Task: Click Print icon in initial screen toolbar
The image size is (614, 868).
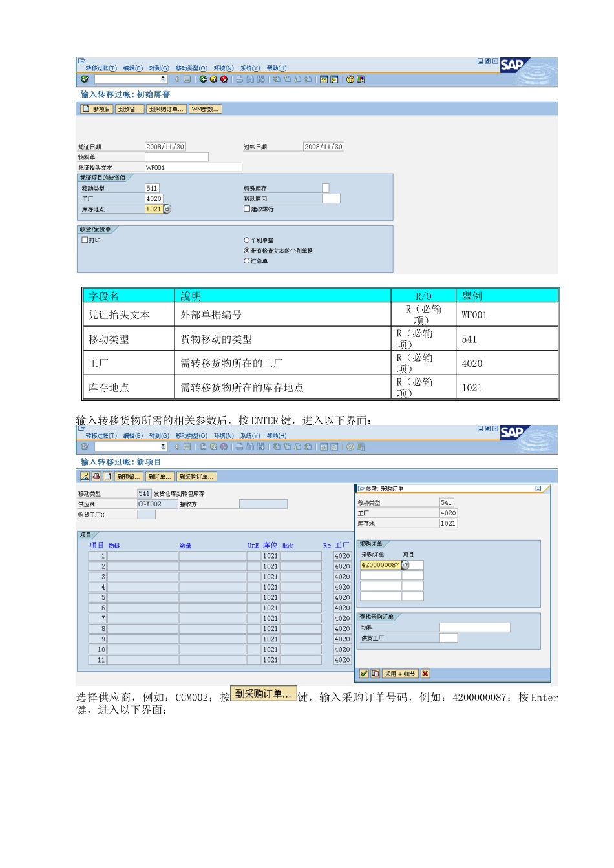Action: point(240,79)
